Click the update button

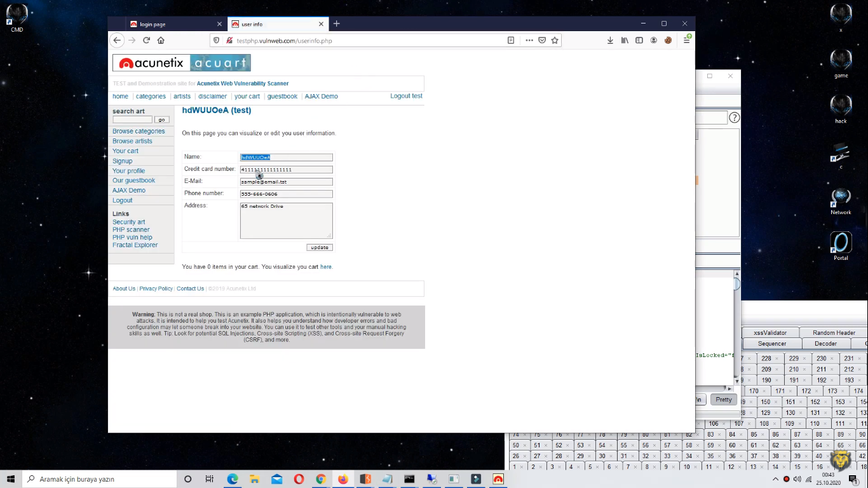coord(320,247)
